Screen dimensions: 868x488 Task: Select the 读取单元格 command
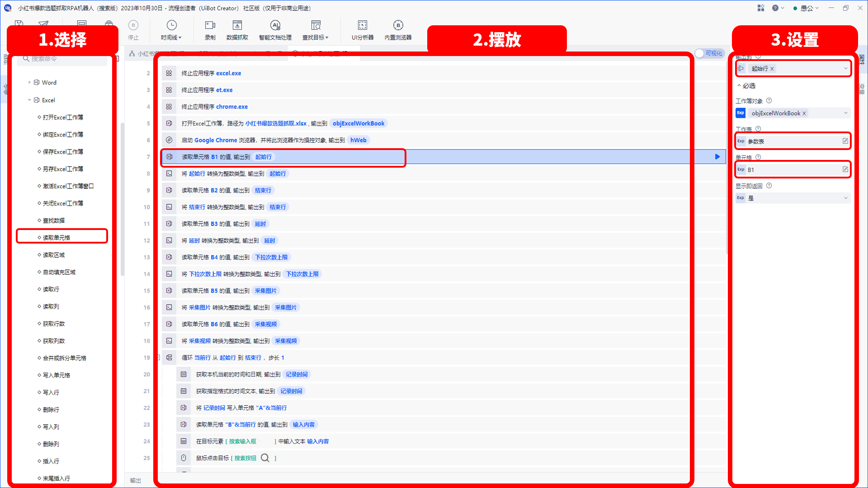click(57, 237)
